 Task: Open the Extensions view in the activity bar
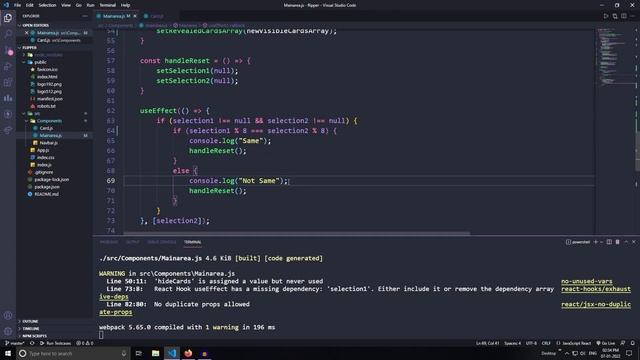(8, 82)
